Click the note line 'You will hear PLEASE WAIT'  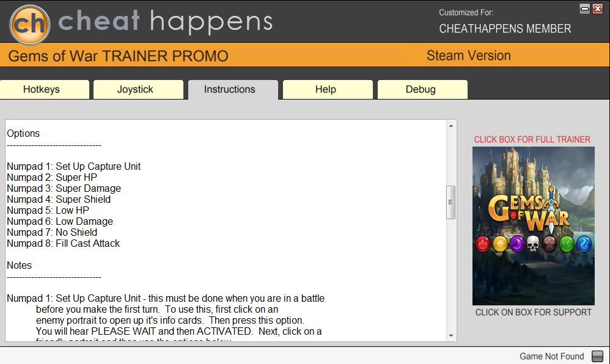[179, 332]
